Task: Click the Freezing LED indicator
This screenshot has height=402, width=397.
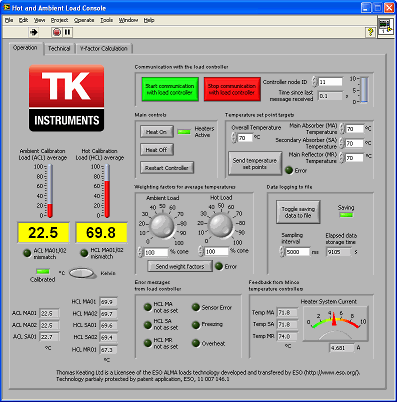Action: click(196, 324)
